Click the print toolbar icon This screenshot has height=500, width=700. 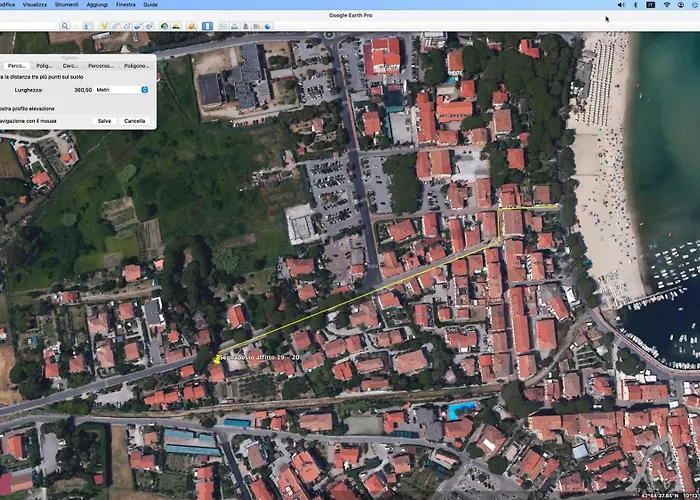(x=235, y=26)
